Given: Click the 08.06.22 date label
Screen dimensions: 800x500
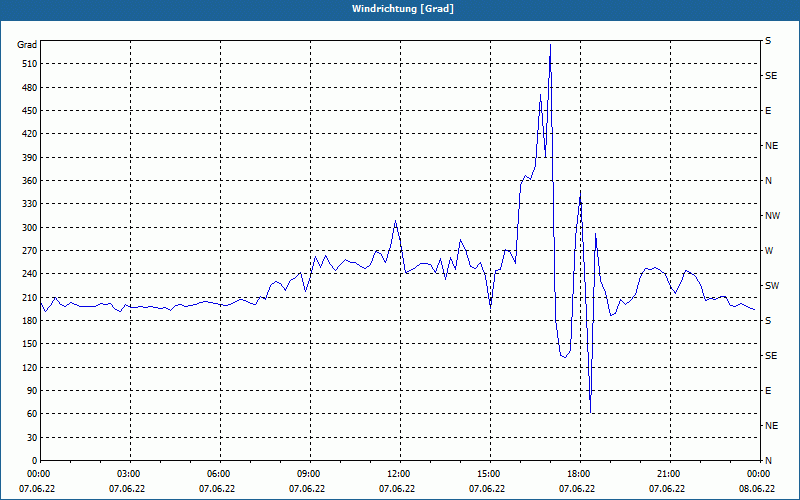Looking at the screenshot, I should tap(757, 489).
